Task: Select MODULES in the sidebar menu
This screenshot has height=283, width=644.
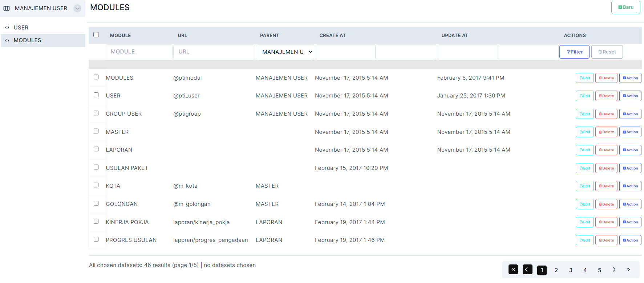Action: (27, 40)
